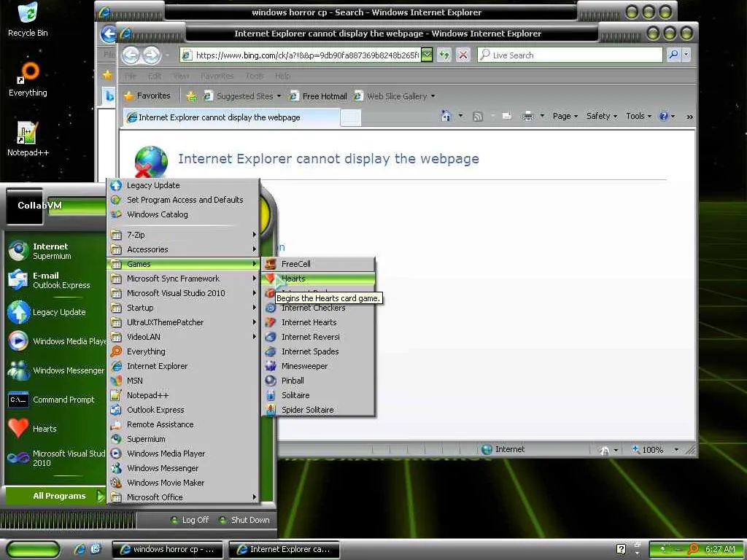Click Shut Down button

(x=244, y=520)
